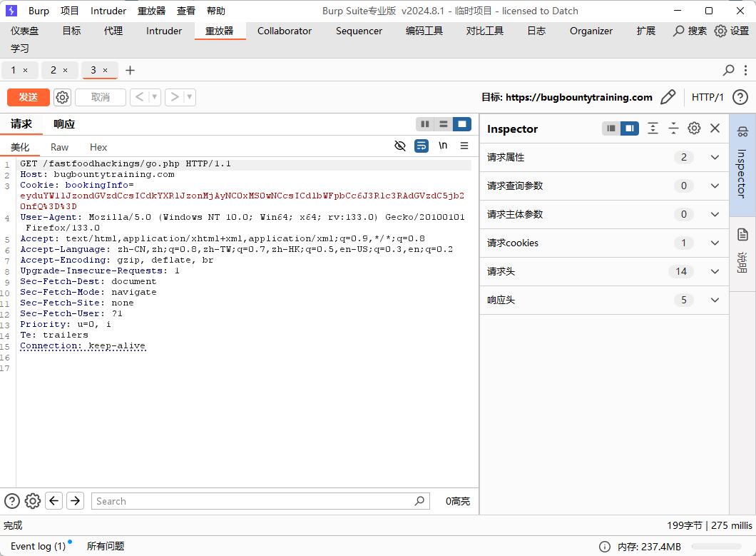Click memory info icon in status bar
This screenshot has width=756, height=556.
coord(604,546)
